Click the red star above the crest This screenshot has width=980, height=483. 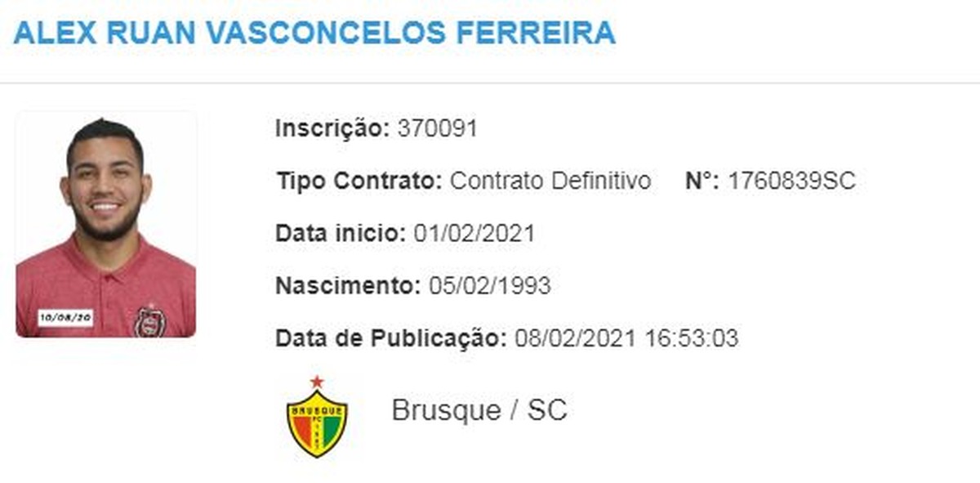pyautogui.click(x=317, y=382)
